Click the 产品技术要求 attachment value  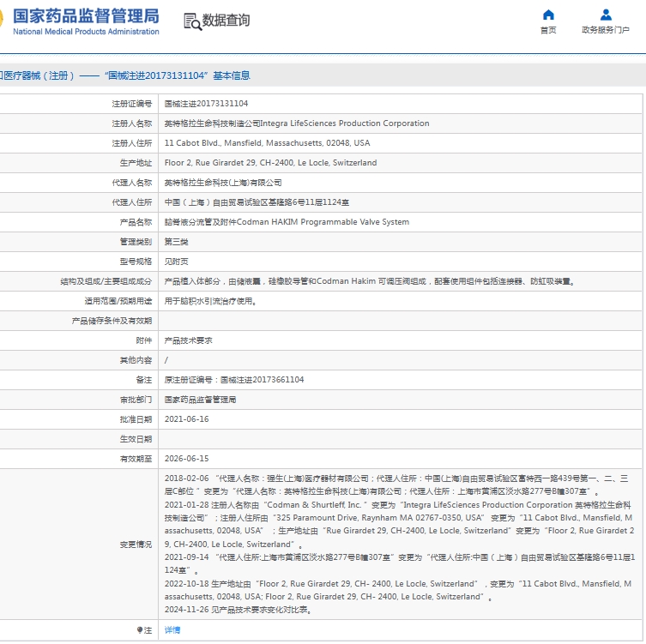[188, 340]
